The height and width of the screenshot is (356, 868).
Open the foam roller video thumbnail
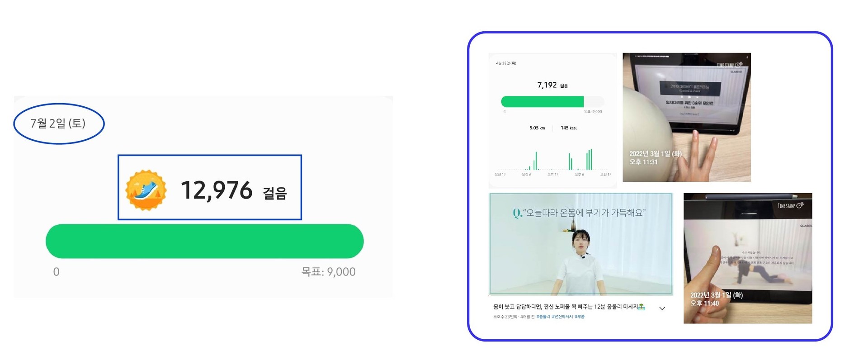[x=581, y=244]
